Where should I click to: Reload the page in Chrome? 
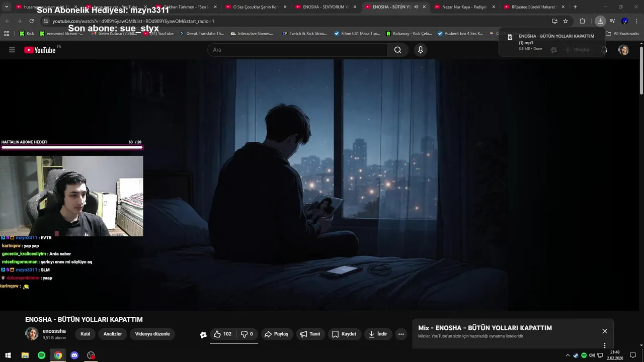point(31,21)
